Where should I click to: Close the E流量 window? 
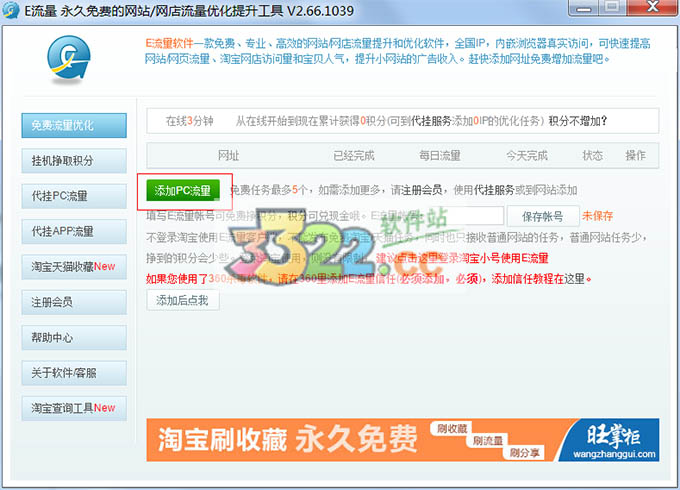coord(652,8)
